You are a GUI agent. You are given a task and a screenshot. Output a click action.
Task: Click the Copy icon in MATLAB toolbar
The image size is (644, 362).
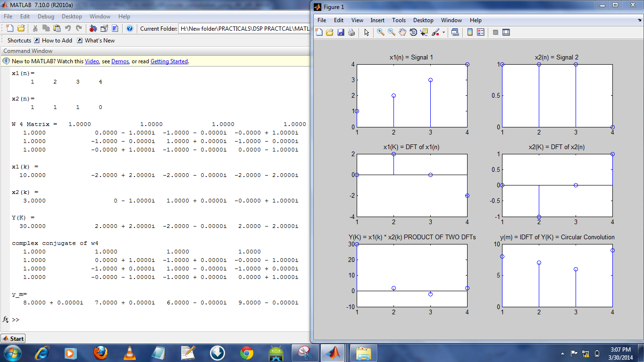(46, 28)
